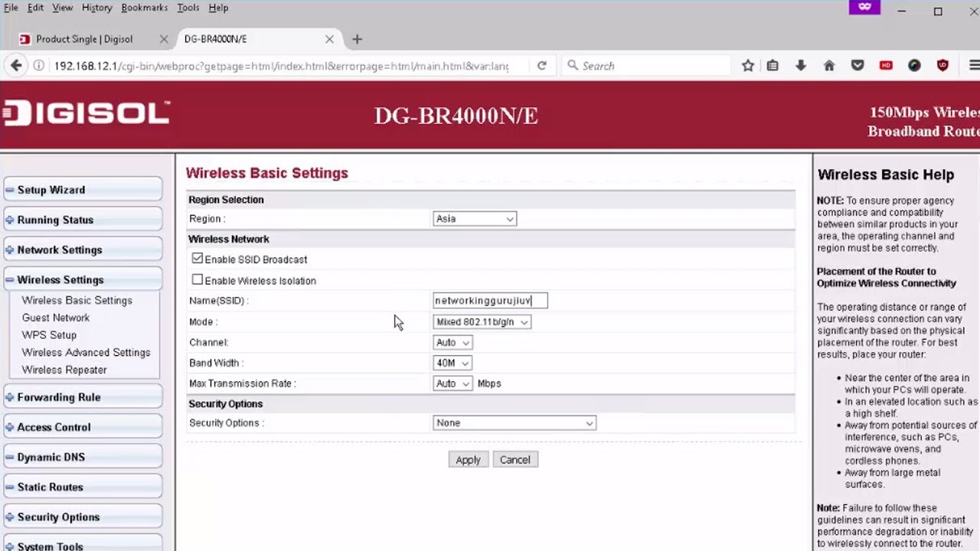Image resolution: width=980 pixels, height=551 pixels.
Task: Click the browser Back arrow button
Action: pos(16,66)
